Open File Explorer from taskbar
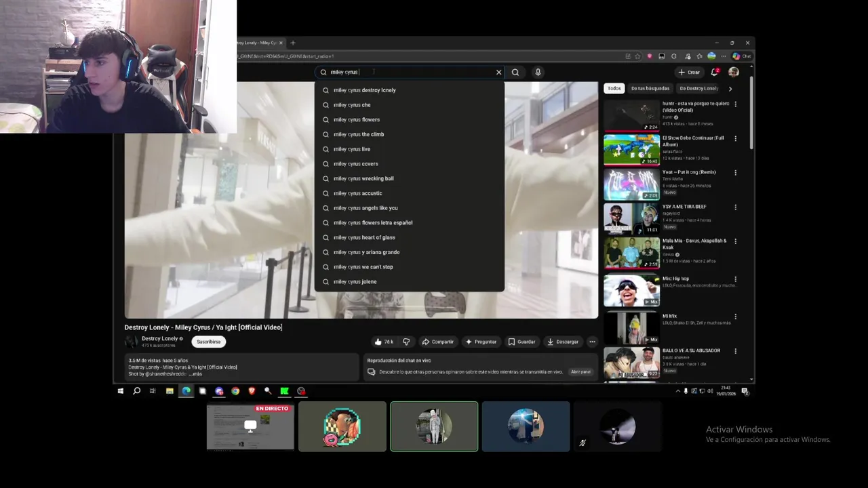The image size is (868, 488). click(x=170, y=391)
